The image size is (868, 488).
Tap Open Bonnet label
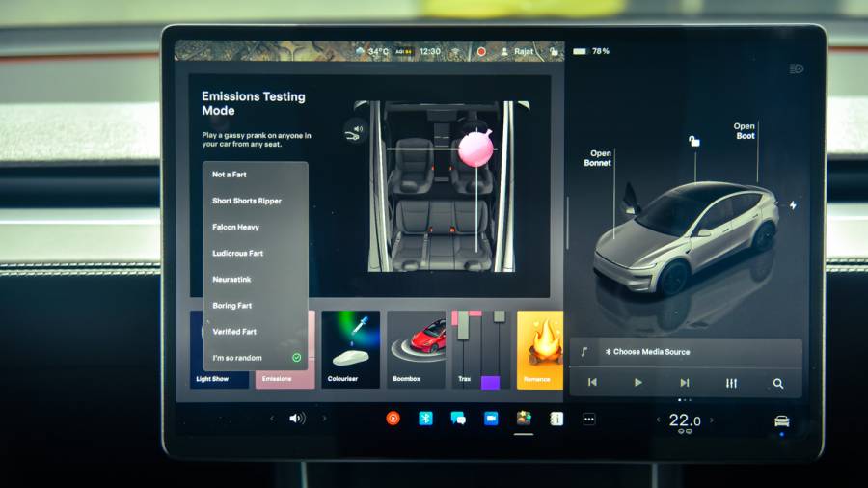(x=598, y=158)
